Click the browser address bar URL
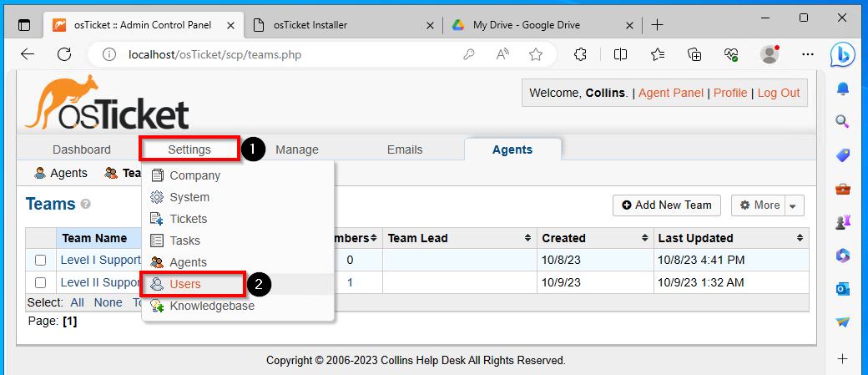Screen dimensions: 868x375 [214, 55]
